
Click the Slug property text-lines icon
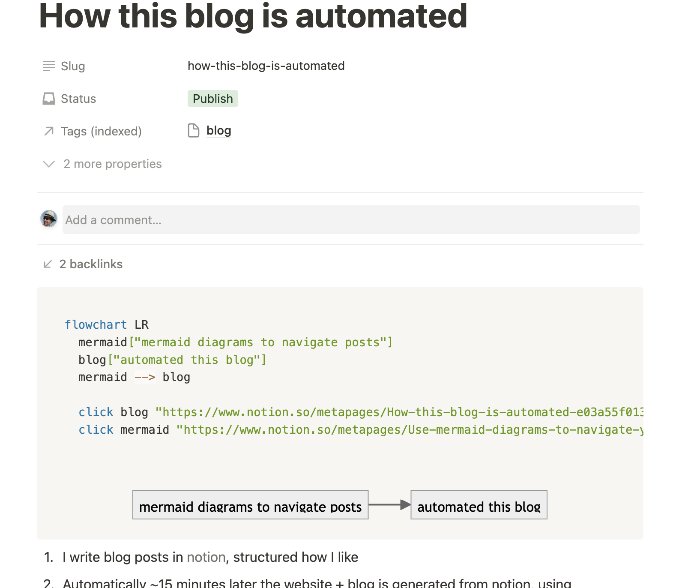(x=48, y=66)
